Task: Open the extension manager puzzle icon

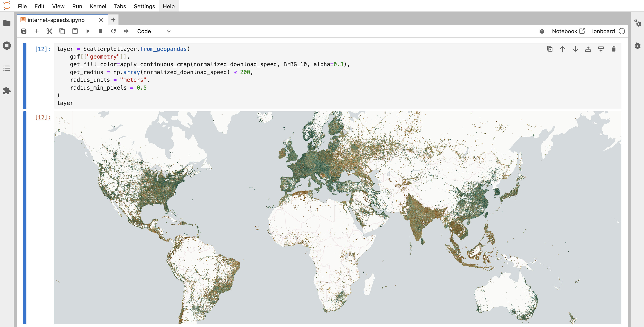Action: pos(7,91)
